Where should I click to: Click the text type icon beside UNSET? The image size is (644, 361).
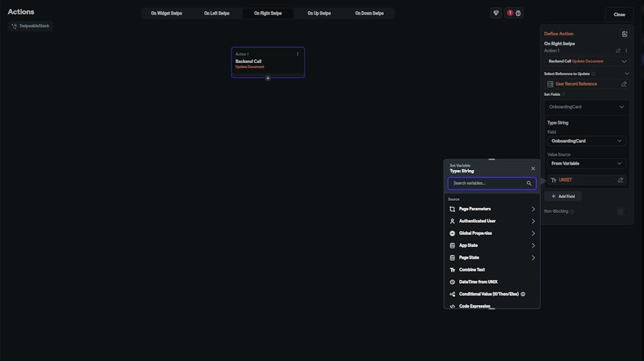tap(553, 180)
